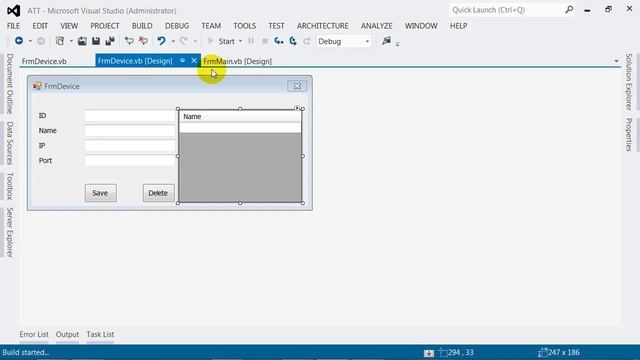Click the New Project toolbar icon

pyautogui.click(x=60, y=41)
